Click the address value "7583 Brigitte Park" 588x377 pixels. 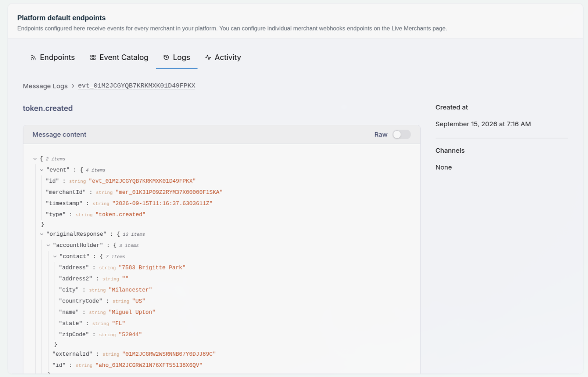click(x=152, y=268)
